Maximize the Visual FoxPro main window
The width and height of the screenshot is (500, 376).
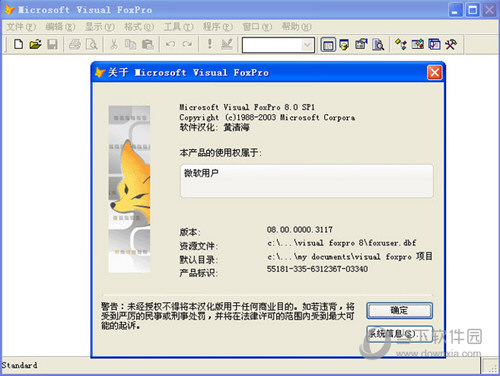tap(472, 10)
